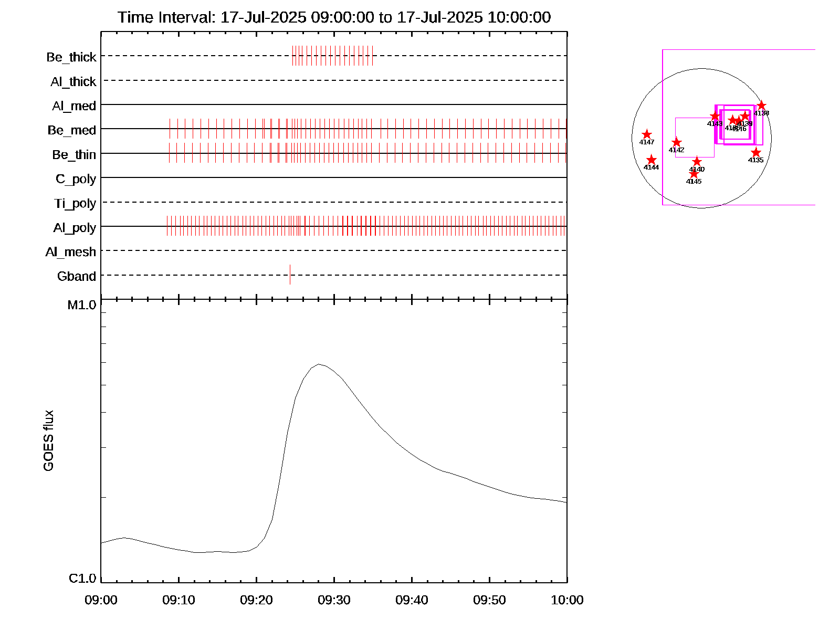Select the star marker above label 4145
Image resolution: width=840 pixels, height=630 pixels.
coord(694,174)
